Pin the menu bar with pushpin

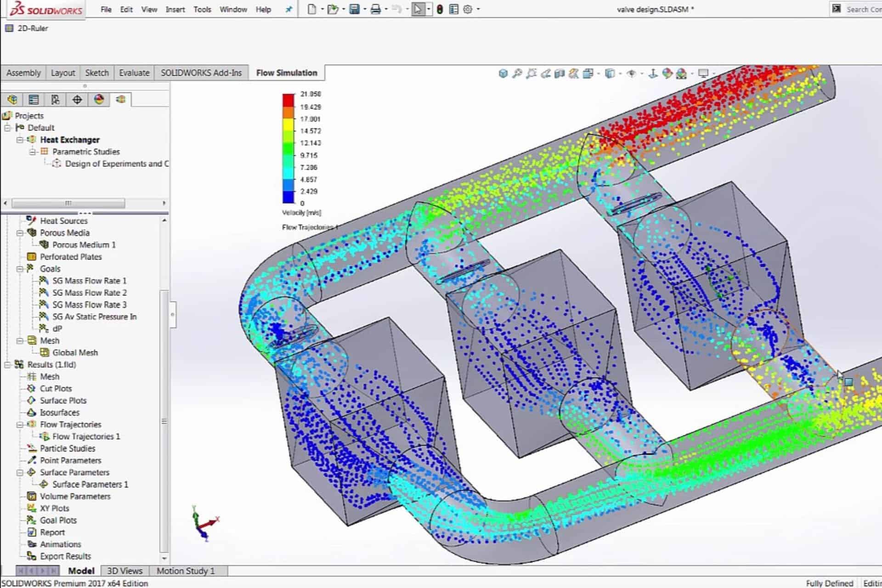288,9
